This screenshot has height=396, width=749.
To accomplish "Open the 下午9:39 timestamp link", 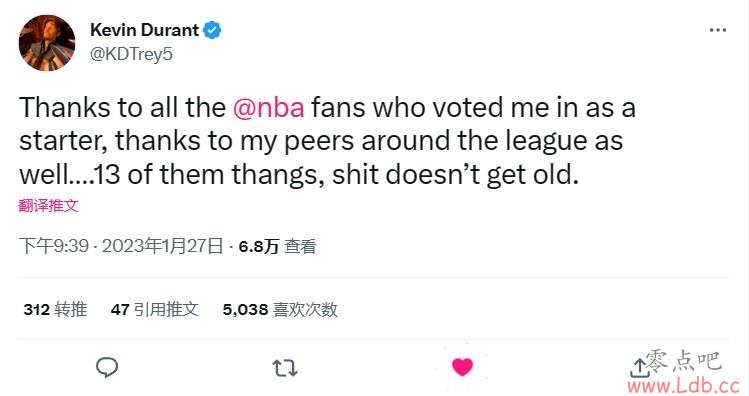I will 54,246.
